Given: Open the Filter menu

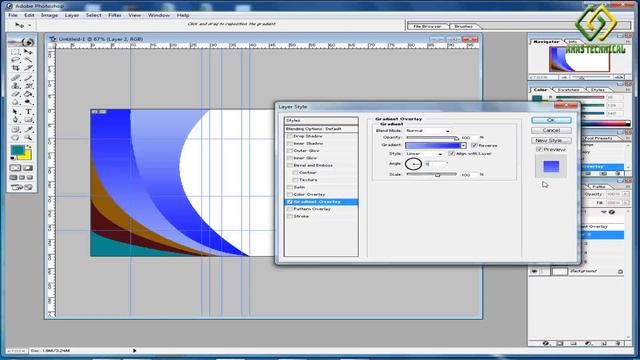Looking at the screenshot, I should click(115, 15).
